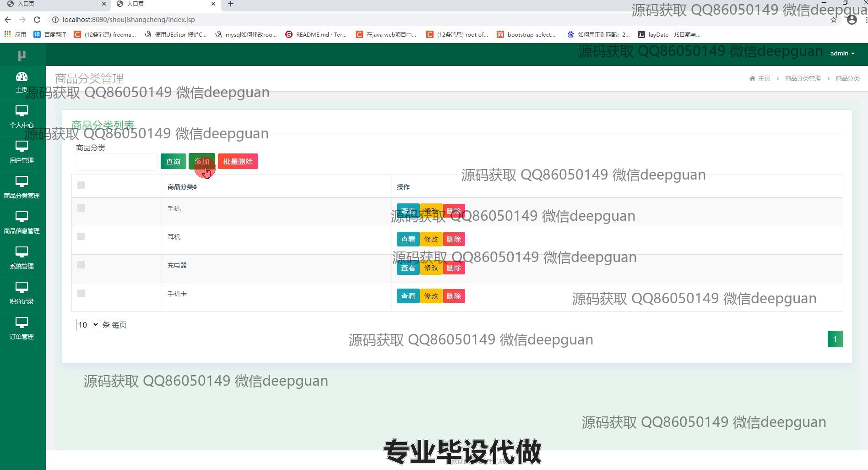Click the 批量删除 button
Image resolution: width=868 pixels, height=470 pixels.
(238, 161)
